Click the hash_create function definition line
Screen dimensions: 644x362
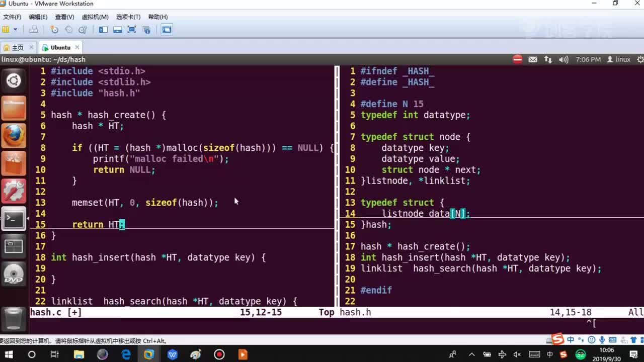click(108, 115)
